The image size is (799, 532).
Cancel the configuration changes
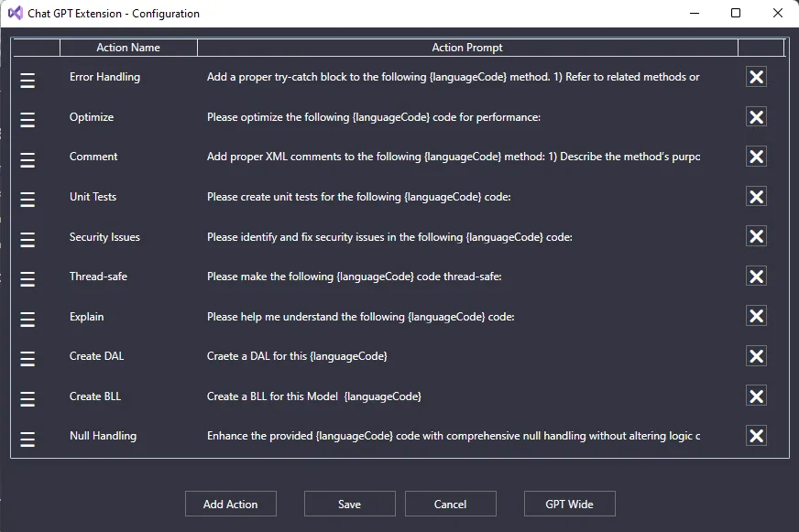click(450, 504)
